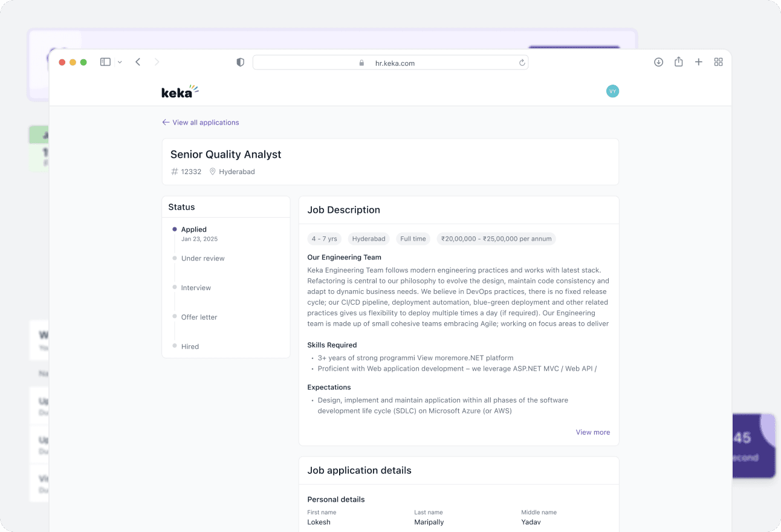Click the Personal details heading
This screenshot has height=532, width=781.
coord(336,499)
